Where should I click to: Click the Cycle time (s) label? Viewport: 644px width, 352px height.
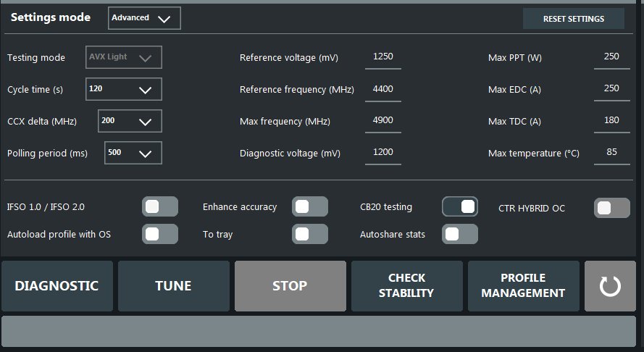click(x=35, y=90)
